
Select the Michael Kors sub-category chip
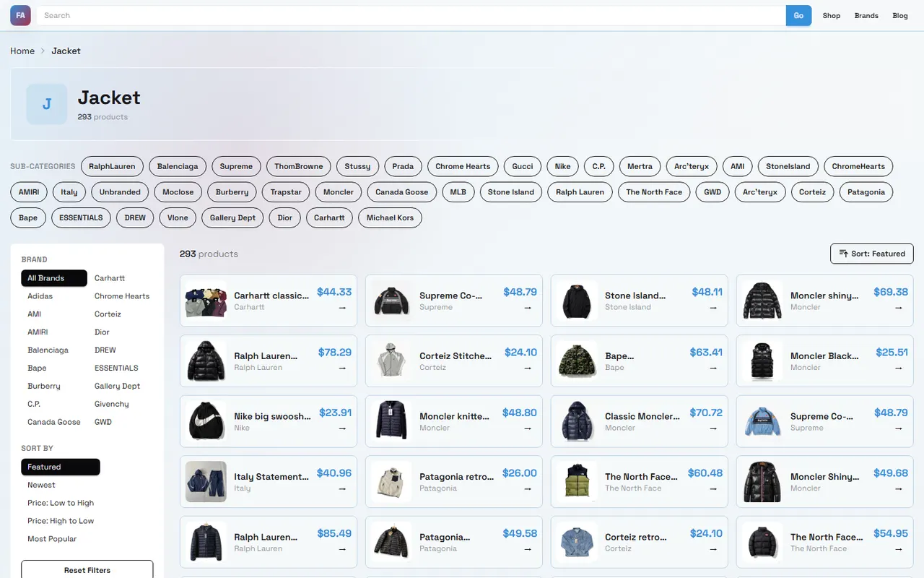(x=390, y=217)
